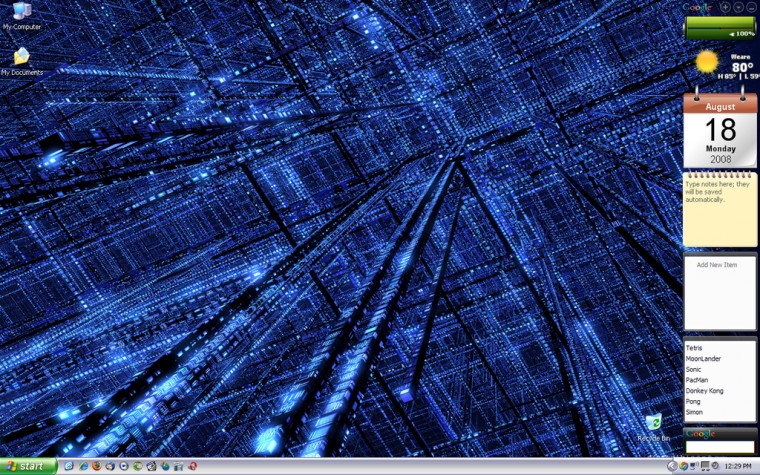The image size is (760, 475).
Task: Select Simon in the games list
Action: tap(694, 412)
